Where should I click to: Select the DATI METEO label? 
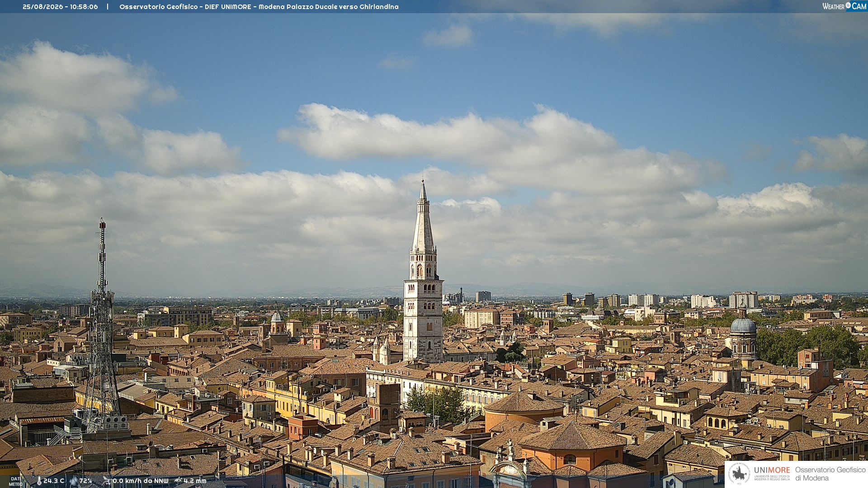(x=15, y=482)
